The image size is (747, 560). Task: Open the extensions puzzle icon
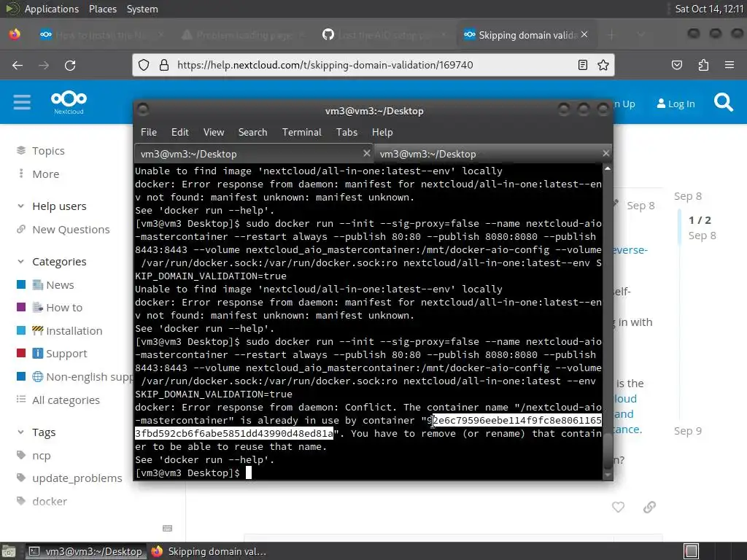(703, 65)
